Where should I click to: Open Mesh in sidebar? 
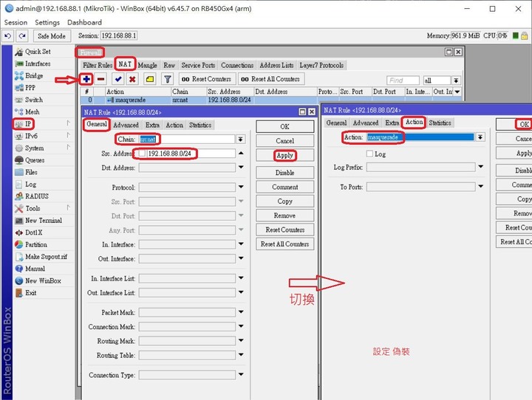pyautogui.click(x=32, y=112)
